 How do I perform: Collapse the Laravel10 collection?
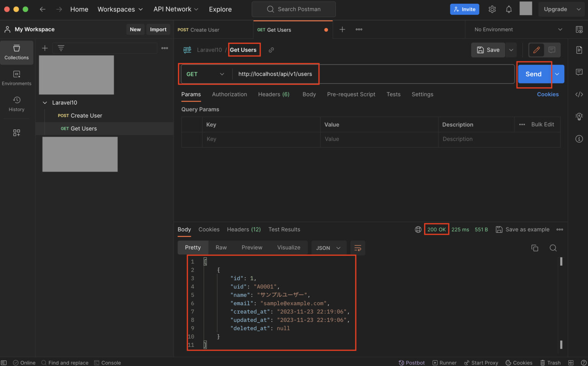(x=45, y=103)
